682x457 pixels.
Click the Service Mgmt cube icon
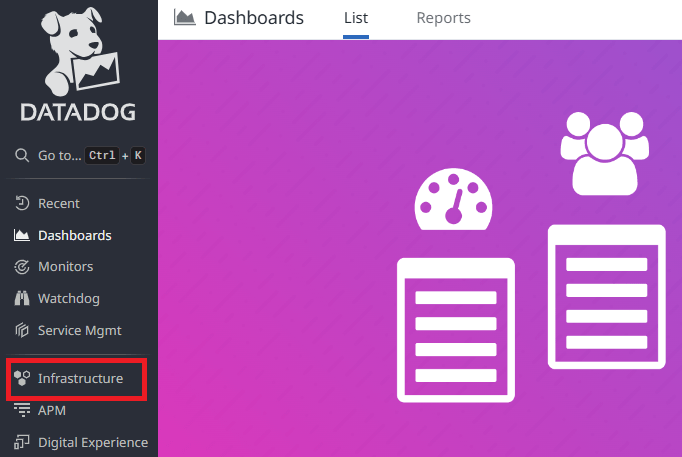[x=21, y=330]
